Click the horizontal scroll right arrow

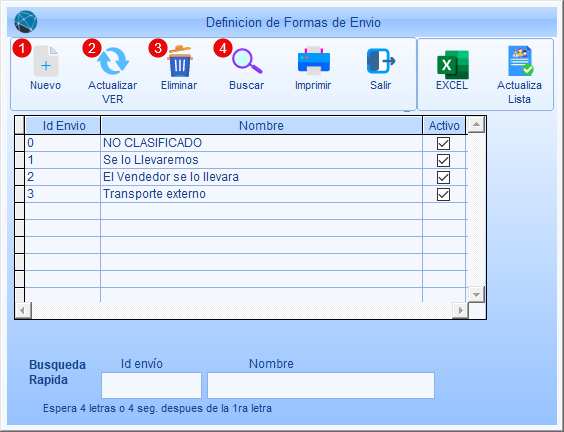460,310
